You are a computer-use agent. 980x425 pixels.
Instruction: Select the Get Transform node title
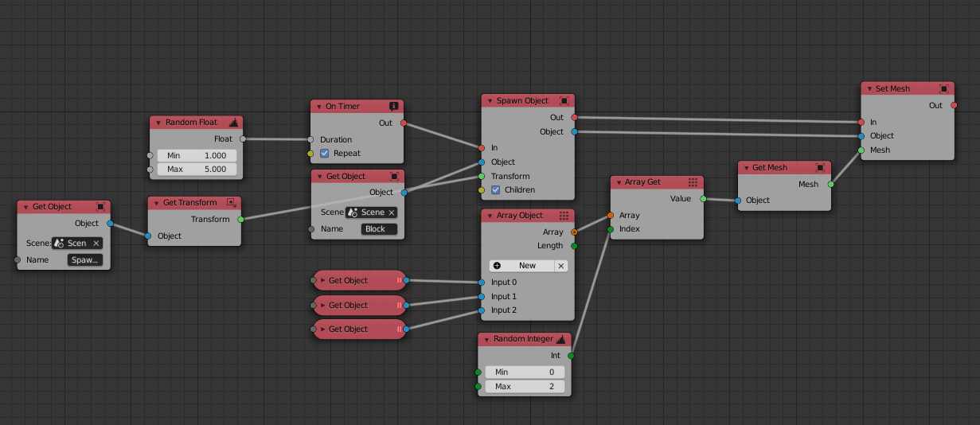(x=189, y=203)
